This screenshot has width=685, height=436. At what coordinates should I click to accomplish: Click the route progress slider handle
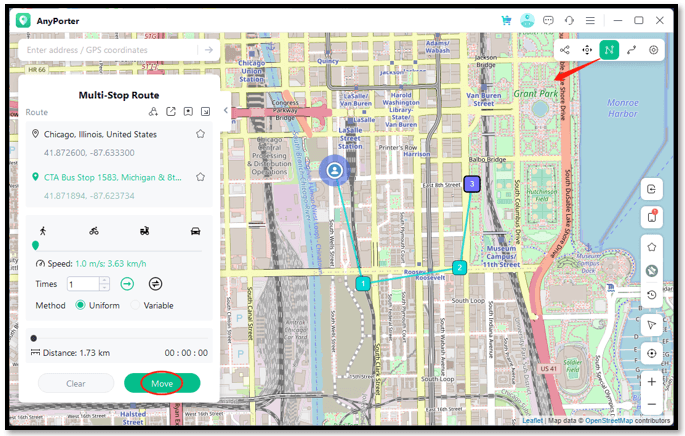coord(34,338)
